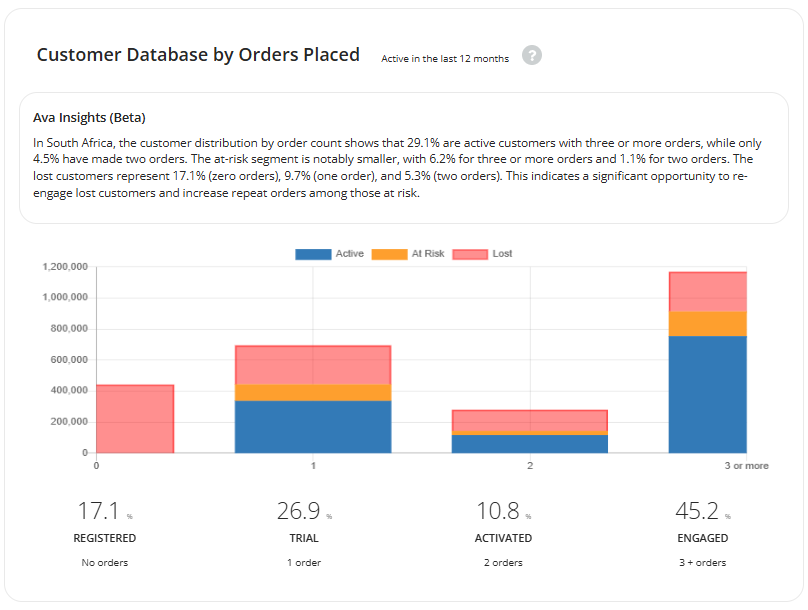Select the Active segment of the 1-order bar
The height and width of the screenshot is (610, 808).
[x=312, y=426]
